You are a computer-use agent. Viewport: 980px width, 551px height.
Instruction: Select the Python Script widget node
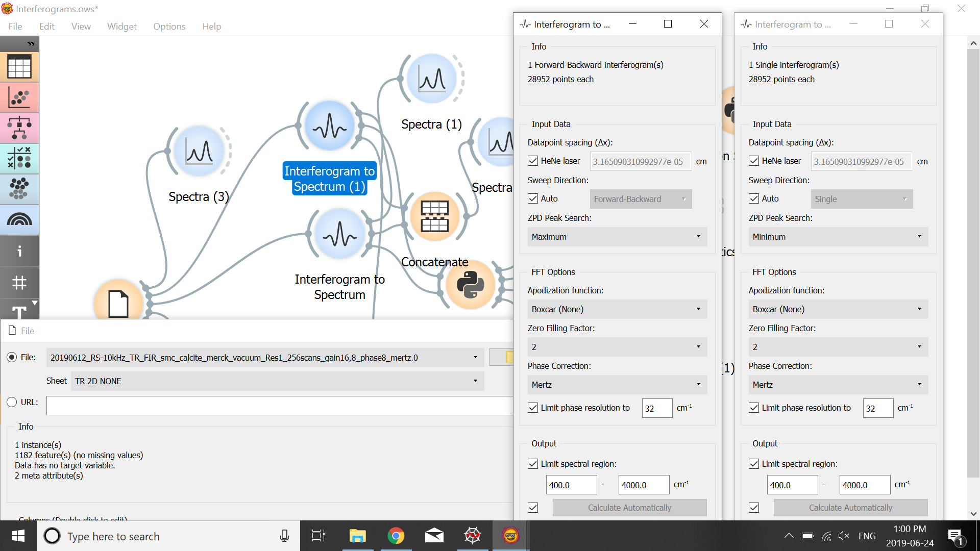click(470, 285)
